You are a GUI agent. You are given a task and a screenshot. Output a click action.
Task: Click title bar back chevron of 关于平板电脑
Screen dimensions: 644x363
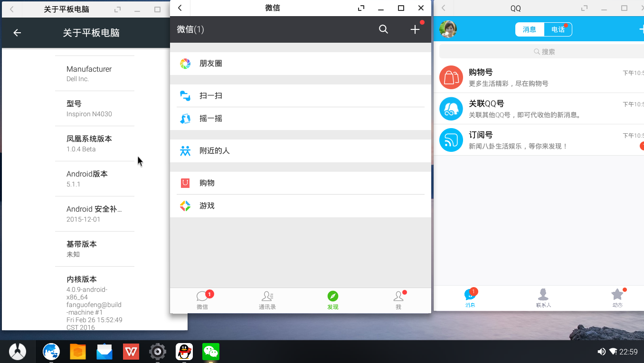point(12,9)
